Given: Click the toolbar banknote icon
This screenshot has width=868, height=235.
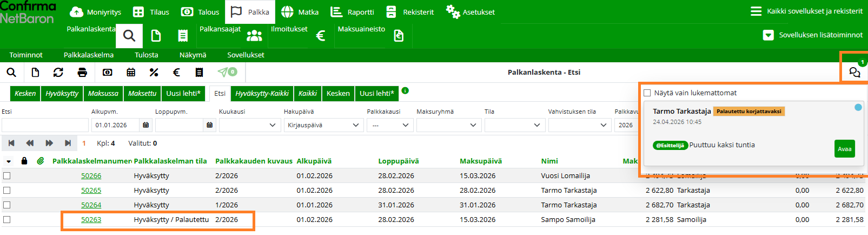Looking at the screenshot, I should (108, 73).
